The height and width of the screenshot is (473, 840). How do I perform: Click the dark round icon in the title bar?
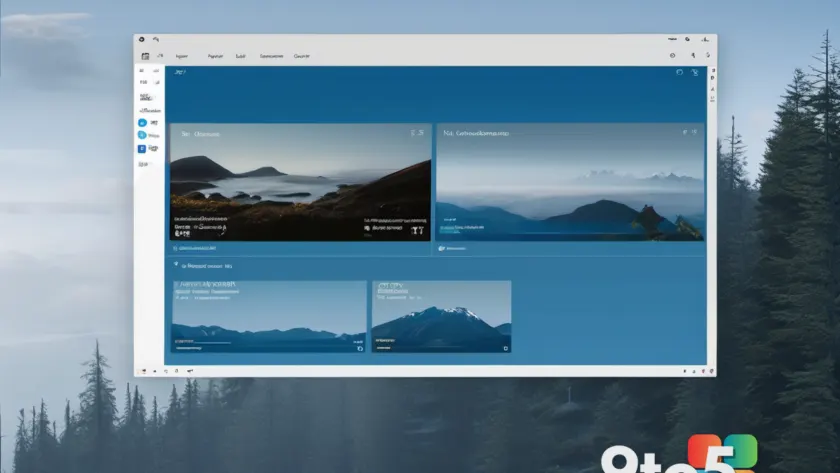coord(141,39)
